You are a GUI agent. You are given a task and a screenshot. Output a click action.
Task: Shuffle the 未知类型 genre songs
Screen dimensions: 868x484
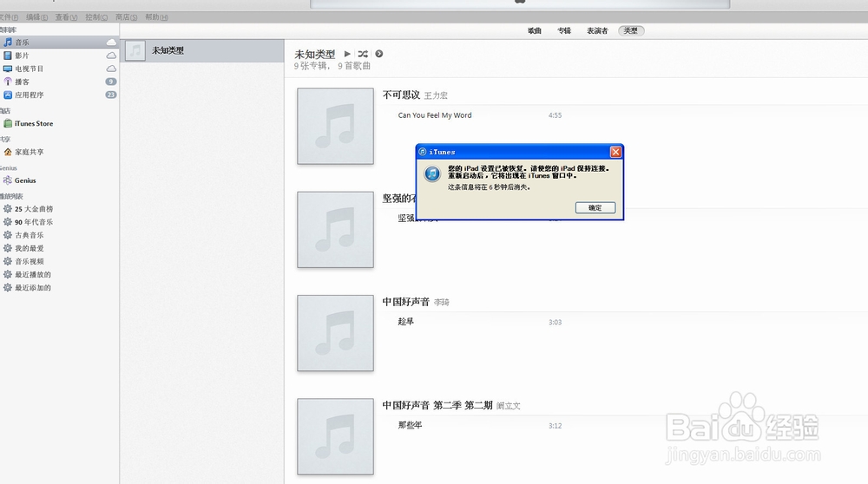pyautogui.click(x=363, y=54)
